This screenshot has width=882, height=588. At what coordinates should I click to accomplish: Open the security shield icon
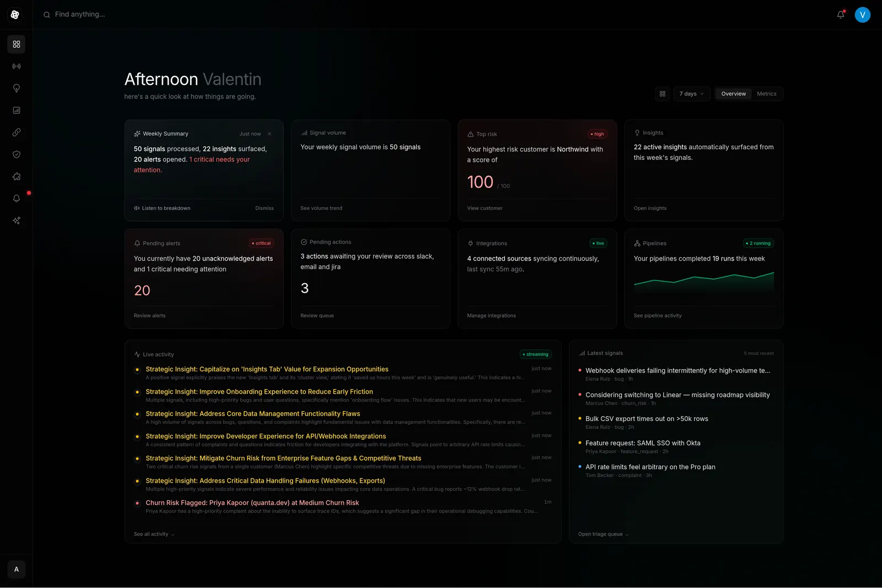click(17, 154)
